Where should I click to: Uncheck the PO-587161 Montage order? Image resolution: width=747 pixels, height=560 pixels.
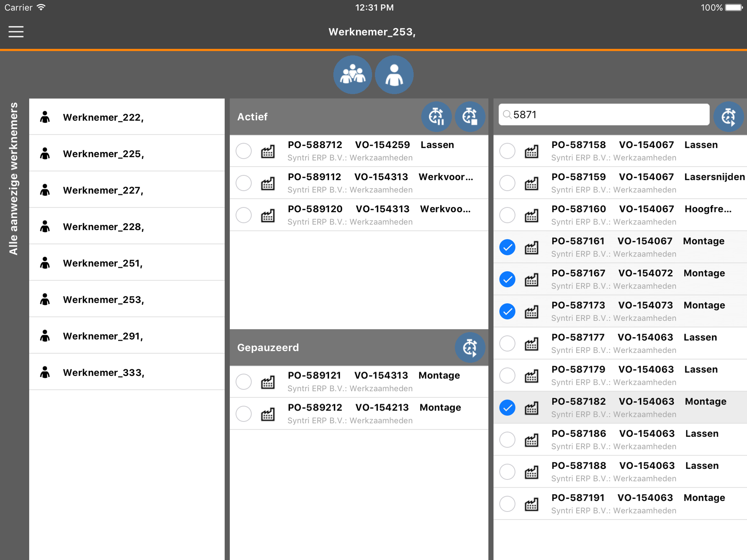click(507, 247)
